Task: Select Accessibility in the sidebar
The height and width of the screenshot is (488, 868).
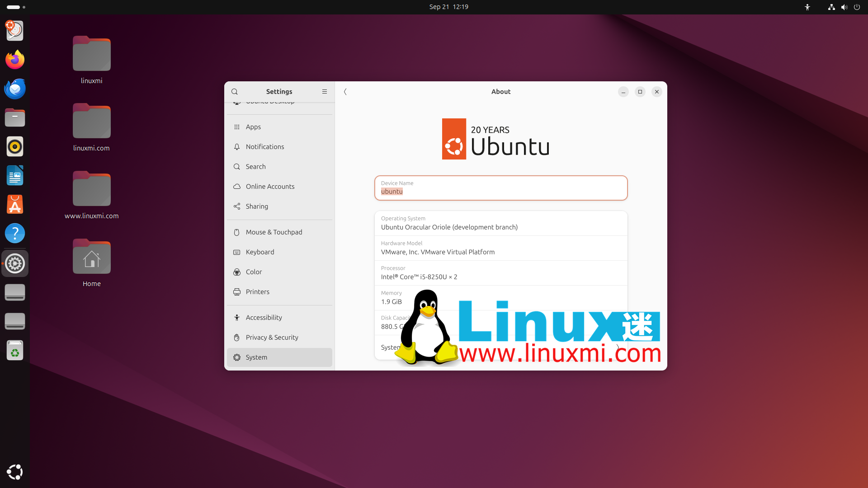Action: tap(279, 318)
